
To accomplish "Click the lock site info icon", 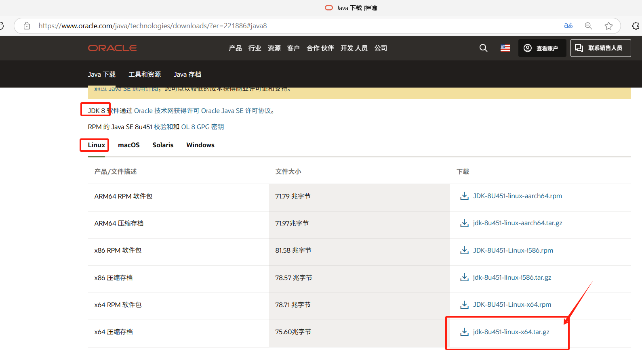I will click(x=27, y=26).
